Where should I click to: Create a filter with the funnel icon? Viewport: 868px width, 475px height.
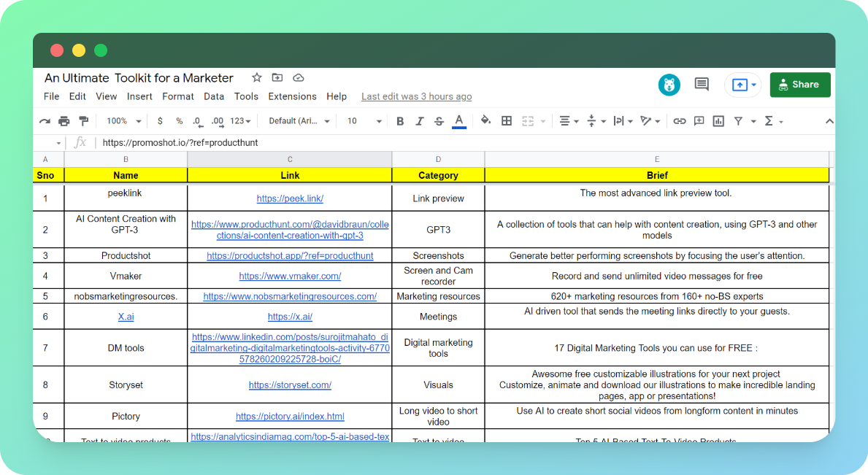tap(739, 121)
